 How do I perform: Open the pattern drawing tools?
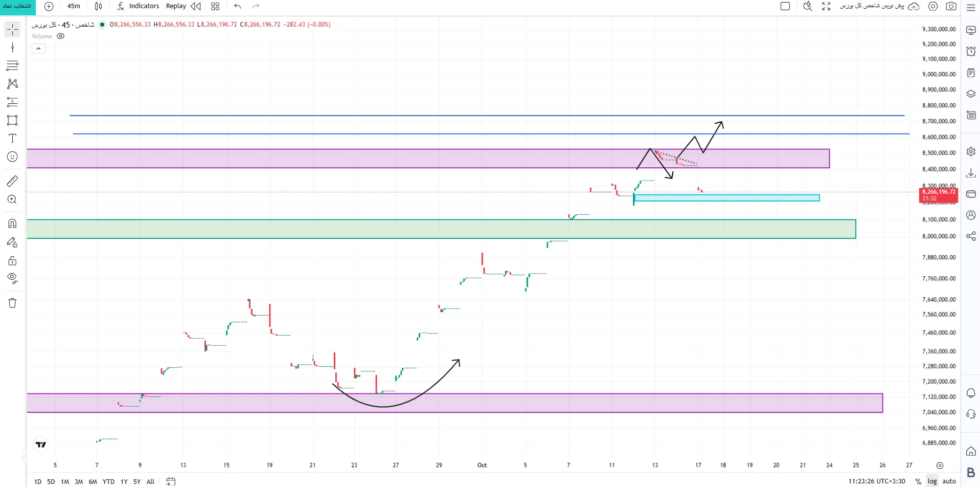pos(12,84)
